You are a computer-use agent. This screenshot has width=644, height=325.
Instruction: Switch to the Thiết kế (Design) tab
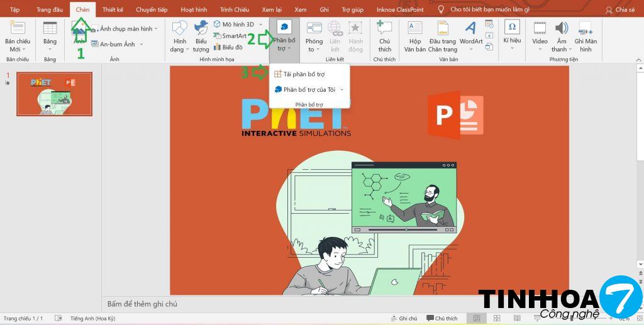click(x=113, y=9)
